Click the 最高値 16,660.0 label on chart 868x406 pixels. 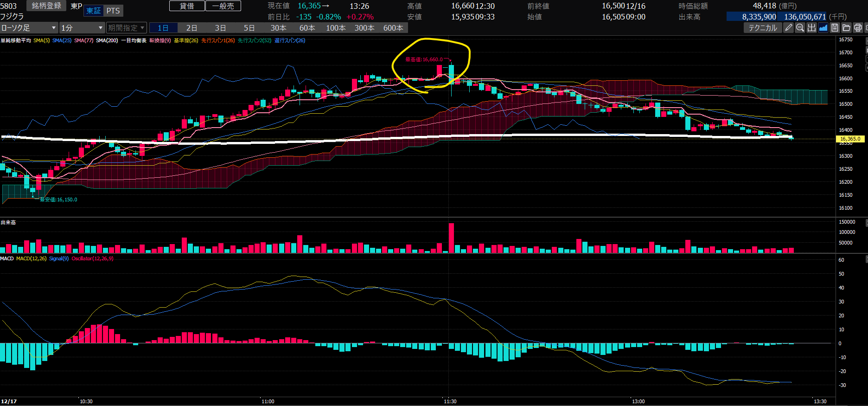(x=424, y=59)
